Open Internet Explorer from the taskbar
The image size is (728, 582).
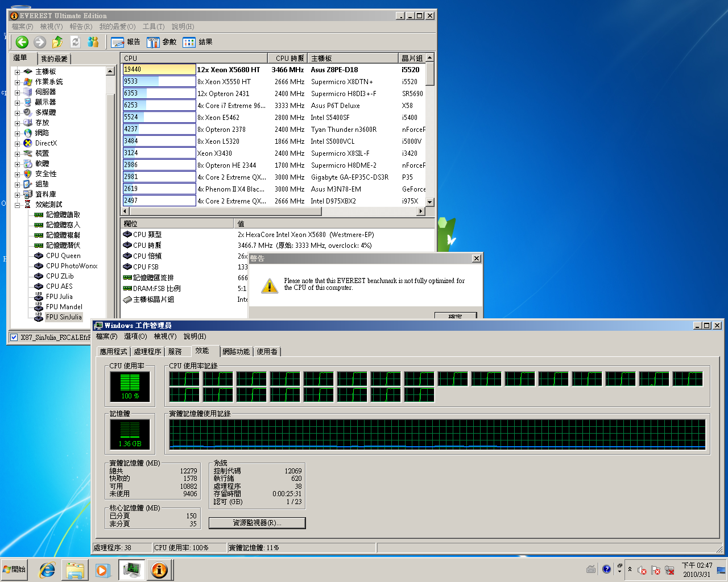(x=47, y=569)
